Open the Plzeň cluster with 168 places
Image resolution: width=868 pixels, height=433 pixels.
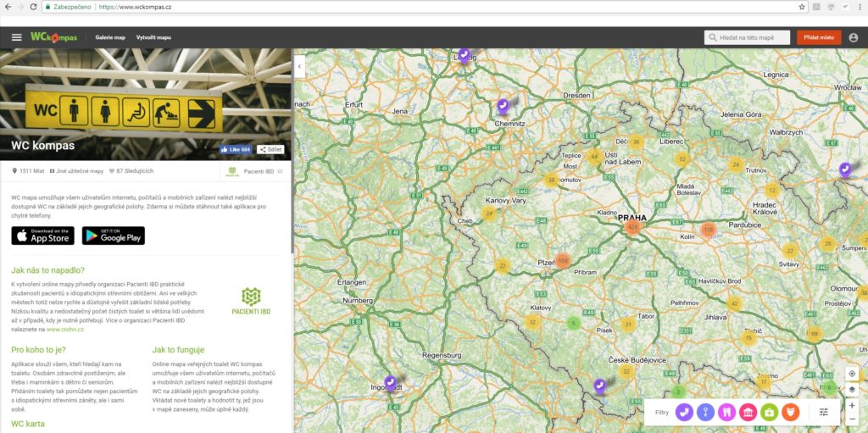coord(563,260)
